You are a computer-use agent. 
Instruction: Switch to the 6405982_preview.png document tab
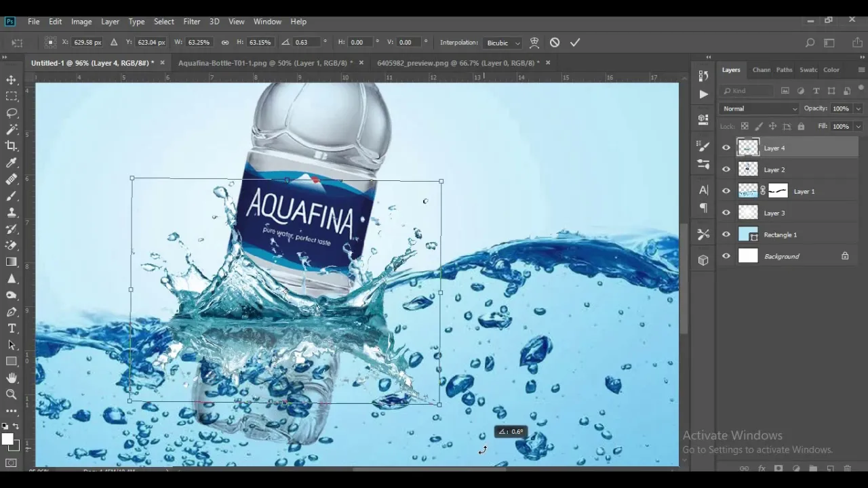458,63
